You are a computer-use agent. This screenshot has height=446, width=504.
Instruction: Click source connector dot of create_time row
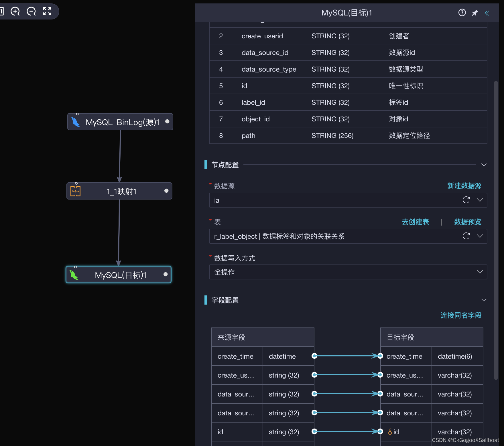(x=314, y=356)
